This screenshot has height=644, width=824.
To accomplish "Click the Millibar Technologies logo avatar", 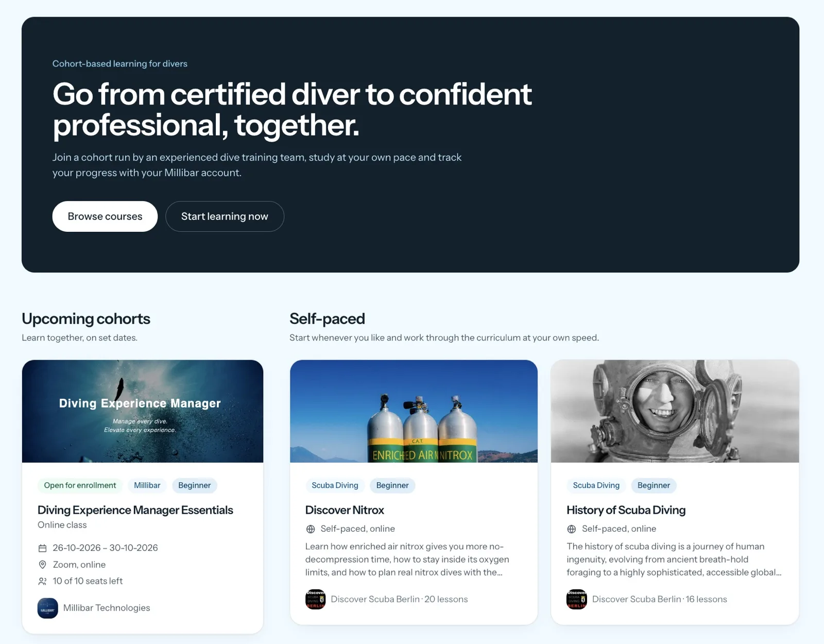I will [48, 608].
